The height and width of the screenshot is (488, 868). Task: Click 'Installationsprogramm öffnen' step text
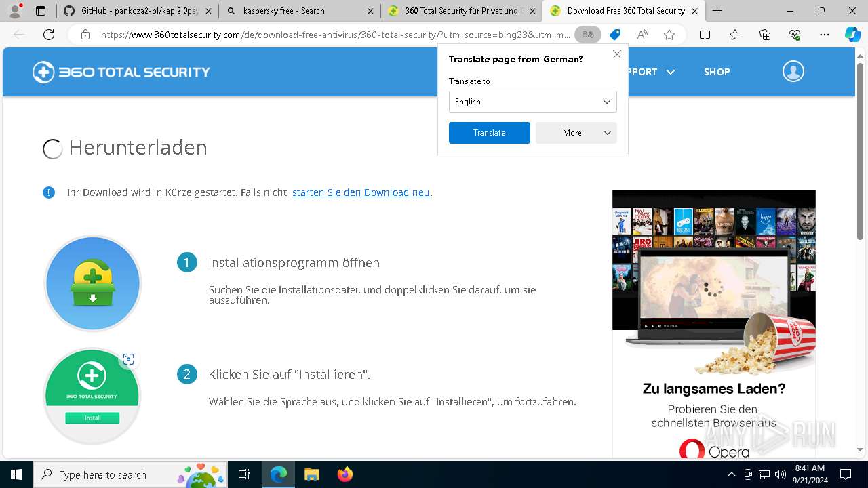point(294,263)
